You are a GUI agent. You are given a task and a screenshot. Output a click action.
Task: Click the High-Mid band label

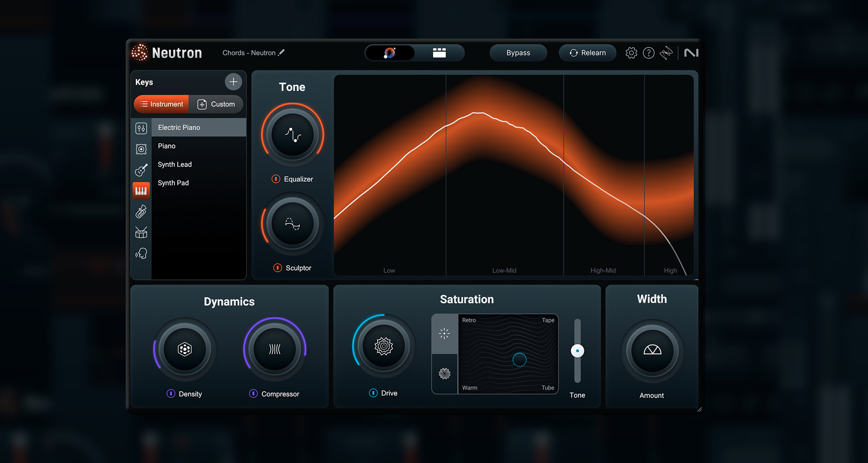(x=603, y=270)
